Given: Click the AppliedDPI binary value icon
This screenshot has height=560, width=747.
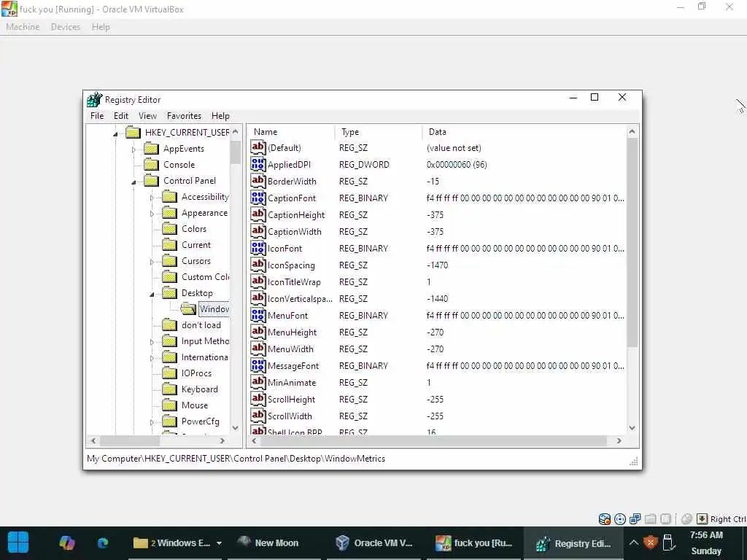Looking at the screenshot, I should click(x=258, y=164).
